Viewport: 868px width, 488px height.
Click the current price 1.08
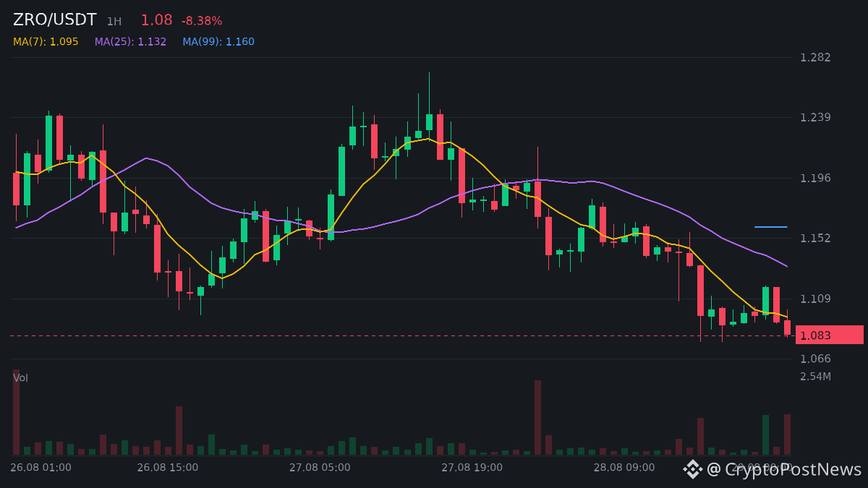pos(156,20)
